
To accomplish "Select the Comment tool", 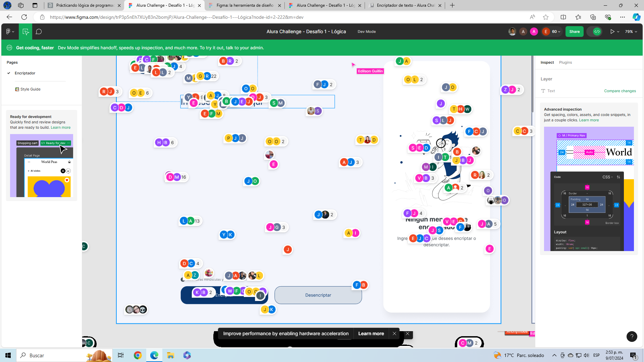I will pyautogui.click(x=39, y=32).
